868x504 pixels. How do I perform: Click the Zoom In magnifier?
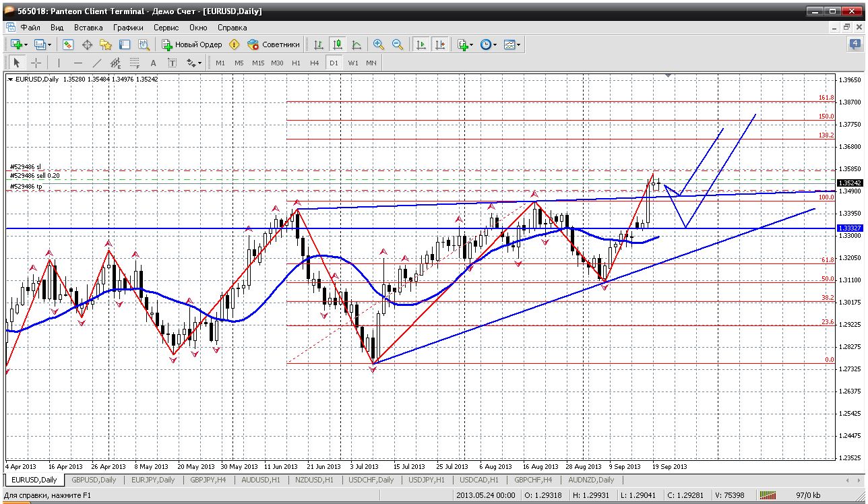coord(379,44)
